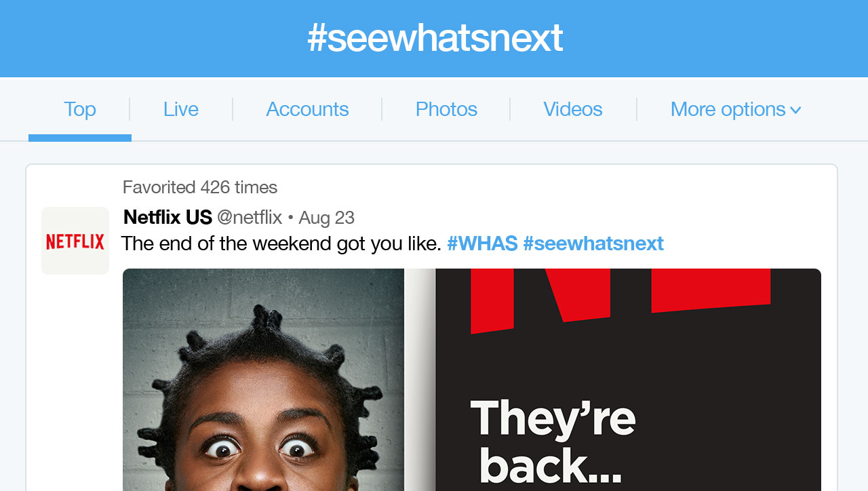
Task: Open the Aug 23 tweet timestamp
Action: (x=327, y=218)
